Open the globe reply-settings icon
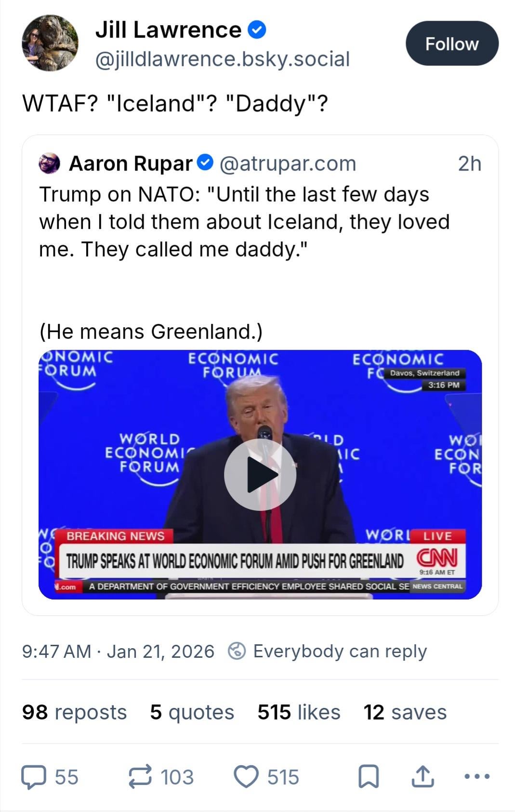Viewport: 515px width, 812px height. click(237, 651)
